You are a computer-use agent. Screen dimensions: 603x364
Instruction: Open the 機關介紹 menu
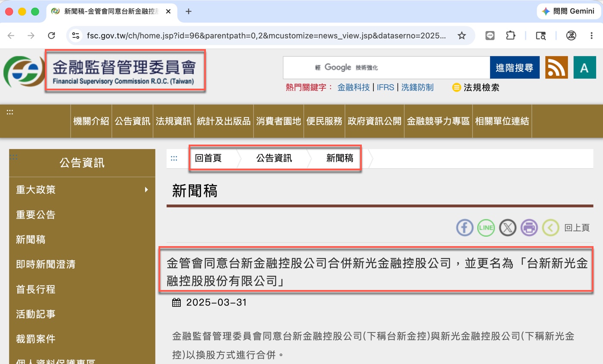pos(91,121)
